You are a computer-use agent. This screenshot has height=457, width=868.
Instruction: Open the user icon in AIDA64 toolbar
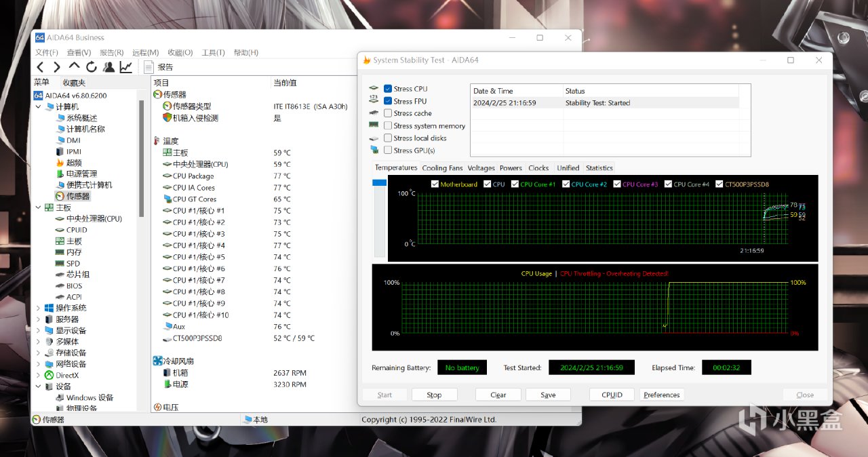[108, 66]
